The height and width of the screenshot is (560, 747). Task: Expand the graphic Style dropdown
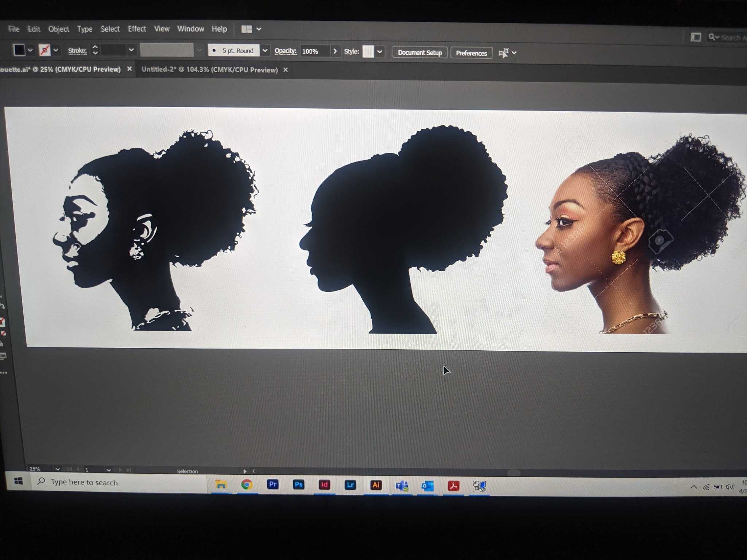[x=380, y=52]
